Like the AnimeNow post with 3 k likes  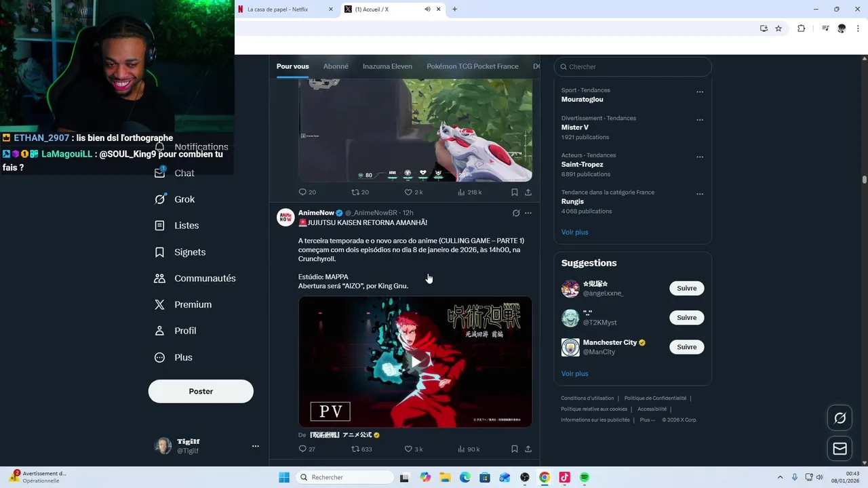414,449
